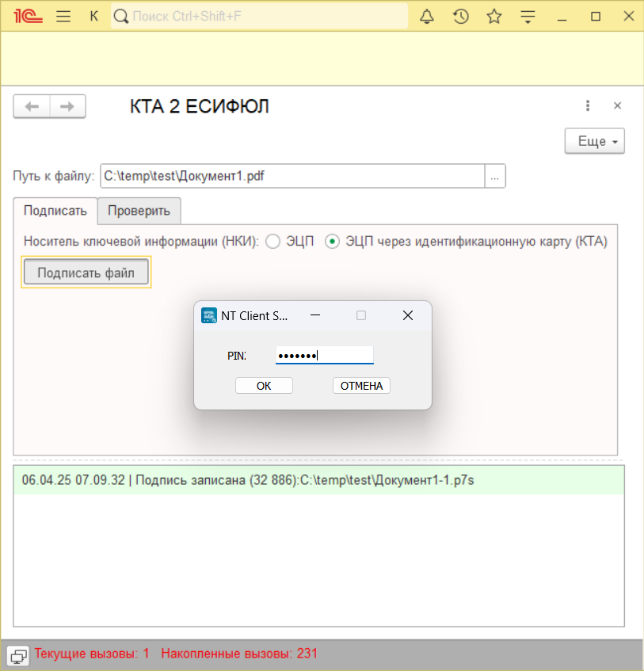Go back with left arrow
Image resolution: width=644 pixels, height=671 pixels.
click(32, 106)
